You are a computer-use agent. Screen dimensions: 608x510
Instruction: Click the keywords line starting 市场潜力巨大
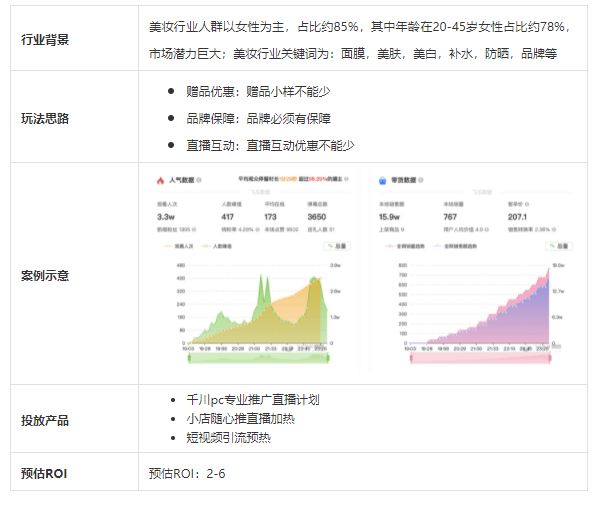point(353,54)
